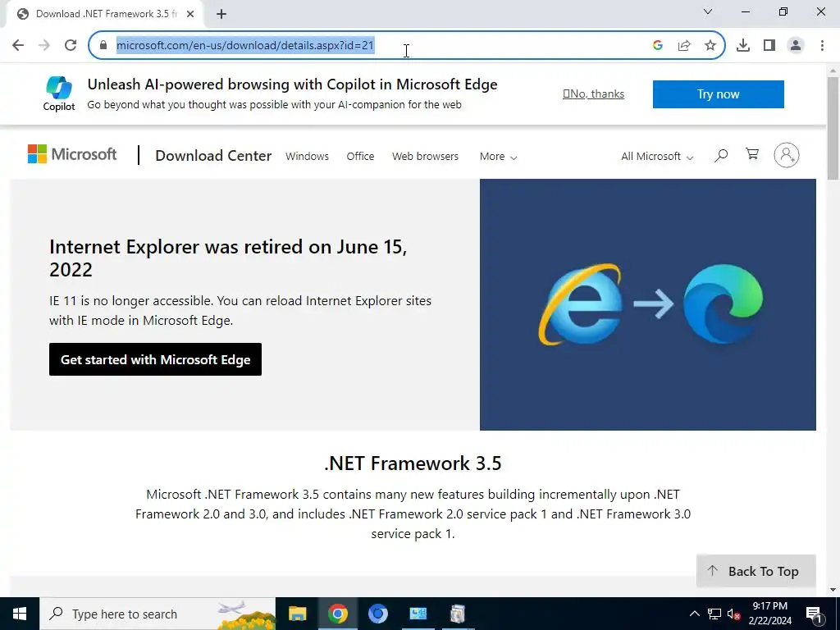
Task: Open the last taskbar app icon
Action: pyautogui.click(x=457, y=614)
